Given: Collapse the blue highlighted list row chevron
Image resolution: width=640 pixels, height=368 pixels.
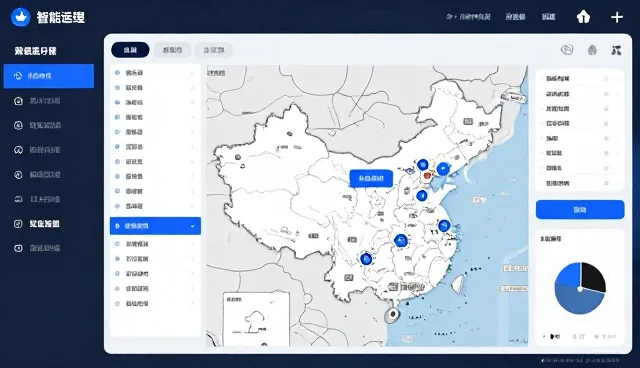Looking at the screenshot, I should pos(193,226).
